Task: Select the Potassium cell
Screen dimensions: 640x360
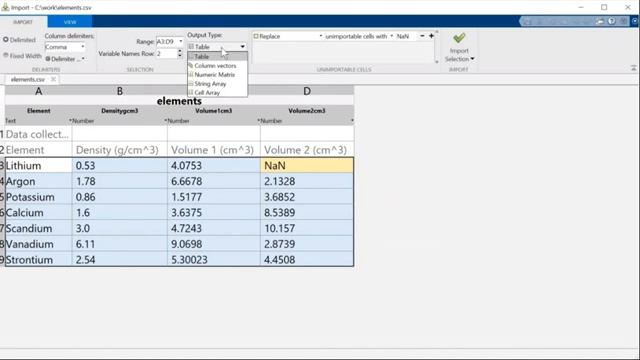Action: 38,197
